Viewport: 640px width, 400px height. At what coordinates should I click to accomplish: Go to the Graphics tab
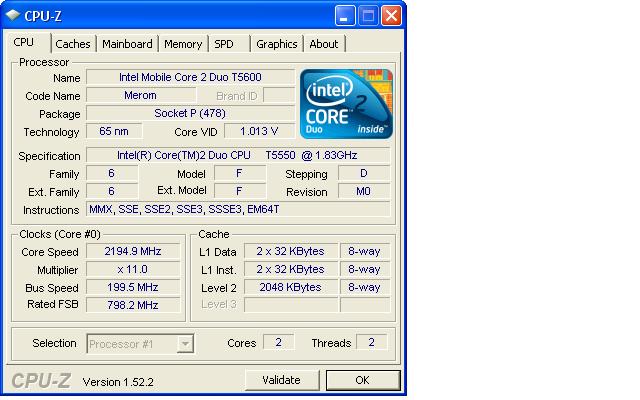[277, 44]
